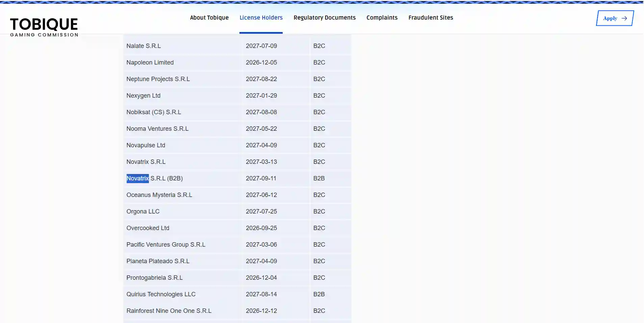This screenshot has width=644, height=323.
Task: Click B2B type in Quirius Technologies row
Action: coord(319,294)
